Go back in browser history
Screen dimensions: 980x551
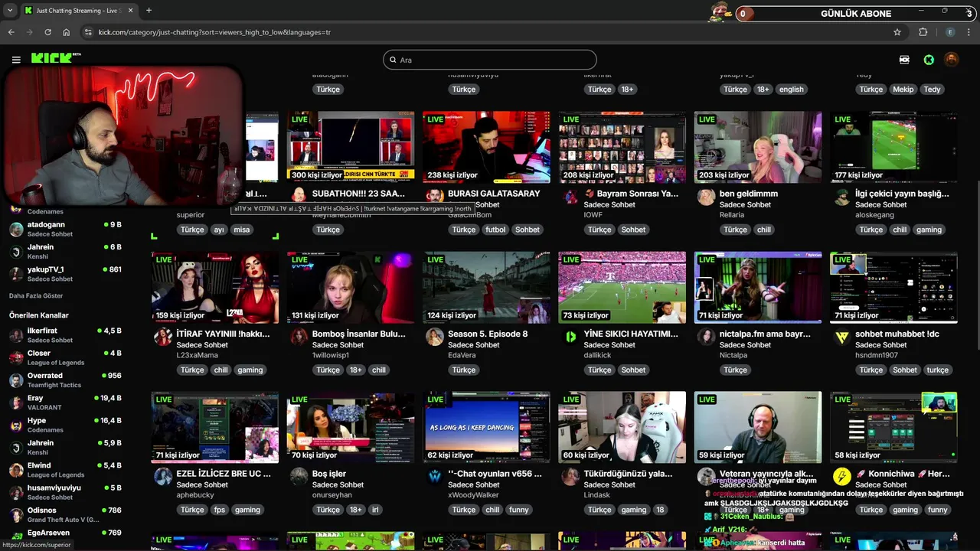click(x=11, y=32)
